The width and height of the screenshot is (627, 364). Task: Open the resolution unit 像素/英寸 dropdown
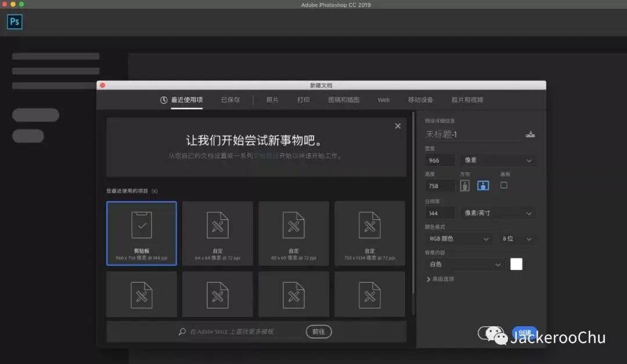[x=498, y=213]
